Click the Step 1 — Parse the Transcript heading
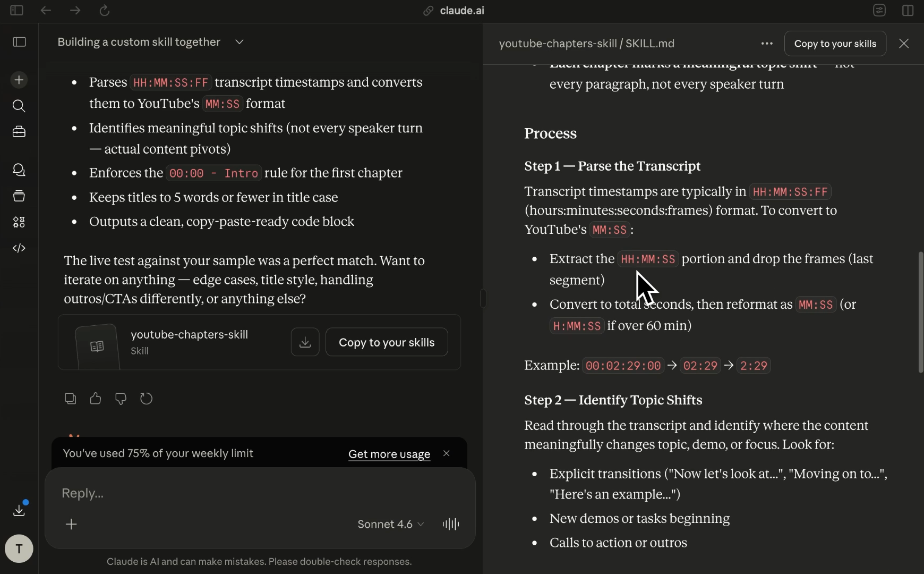 pos(612,166)
